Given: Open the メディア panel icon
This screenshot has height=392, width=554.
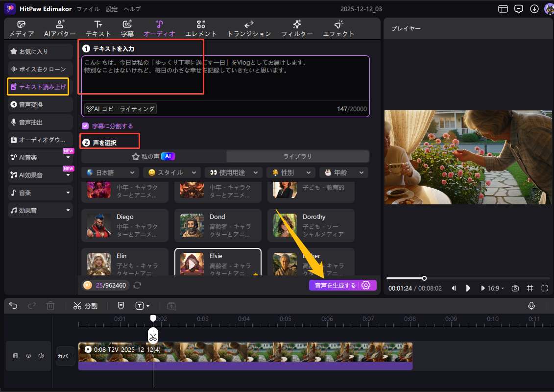Looking at the screenshot, I should 20,28.
